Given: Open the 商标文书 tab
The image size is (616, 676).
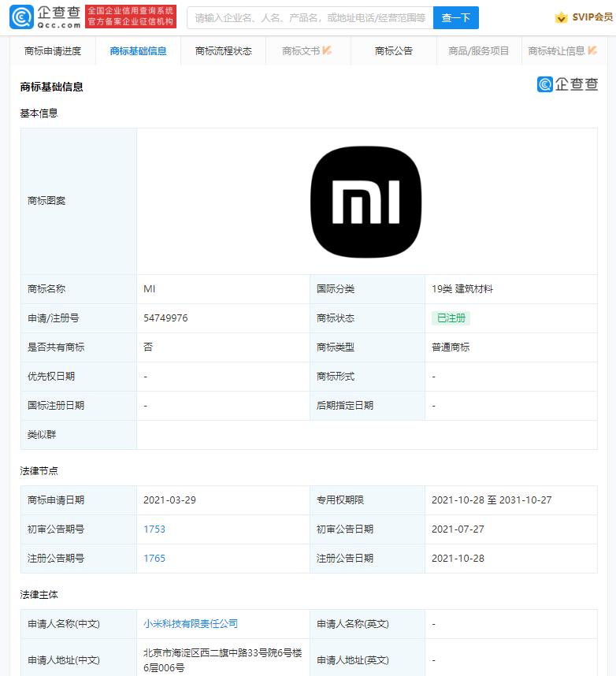Looking at the screenshot, I should 308,51.
